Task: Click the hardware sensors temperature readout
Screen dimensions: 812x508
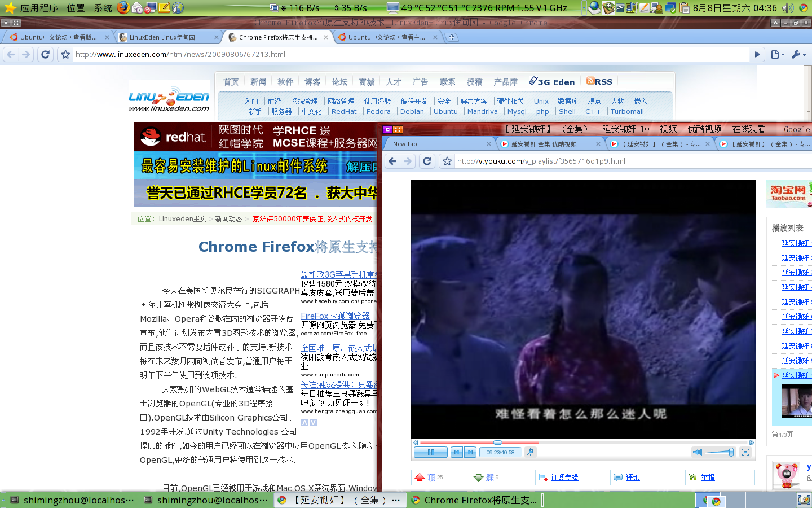Action: [484, 8]
